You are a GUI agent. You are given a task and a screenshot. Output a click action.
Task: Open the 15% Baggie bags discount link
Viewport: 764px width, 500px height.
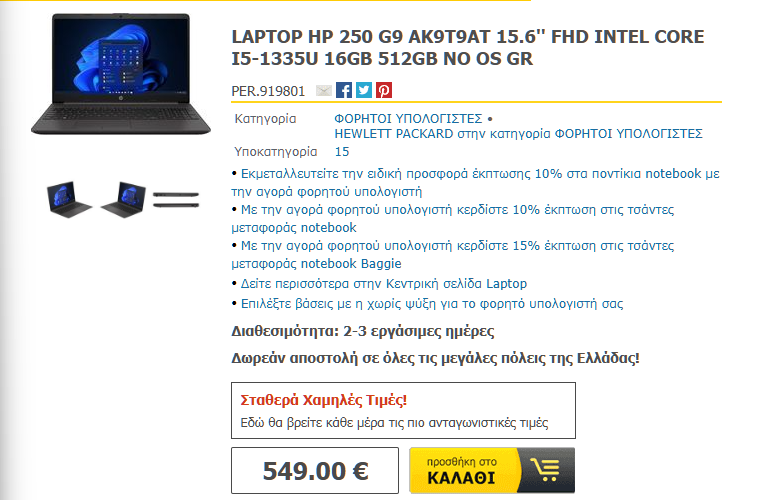(453, 254)
